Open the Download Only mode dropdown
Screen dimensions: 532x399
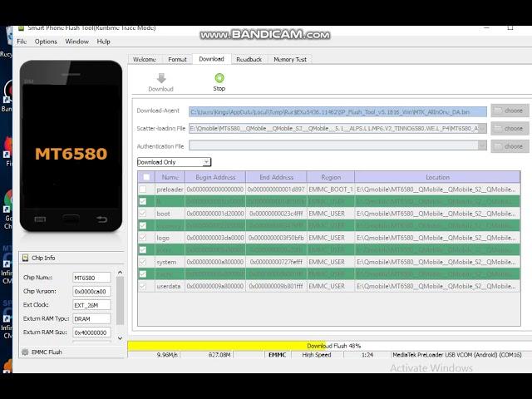[x=174, y=162]
